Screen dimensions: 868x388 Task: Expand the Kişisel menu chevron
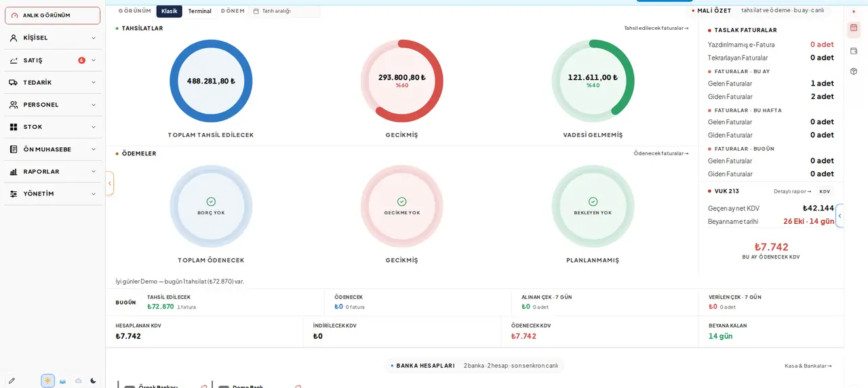(94, 38)
